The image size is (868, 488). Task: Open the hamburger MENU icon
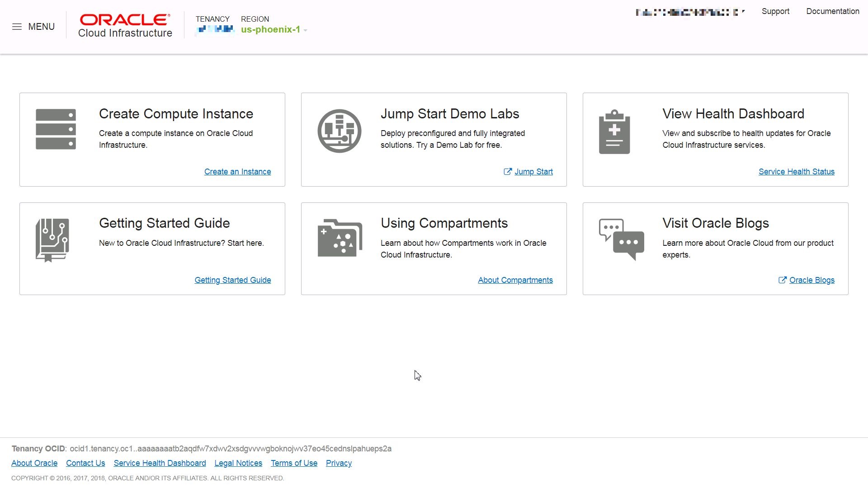pos(17,27)
